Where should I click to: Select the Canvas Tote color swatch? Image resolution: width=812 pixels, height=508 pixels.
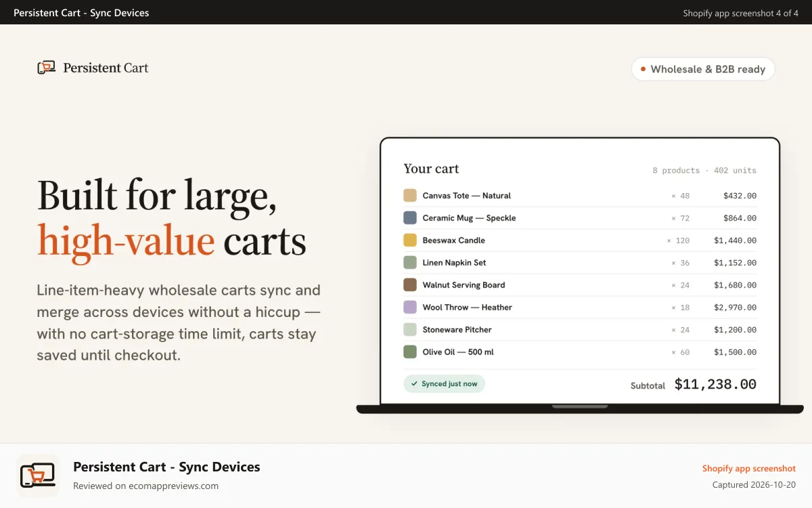point(410,196)
